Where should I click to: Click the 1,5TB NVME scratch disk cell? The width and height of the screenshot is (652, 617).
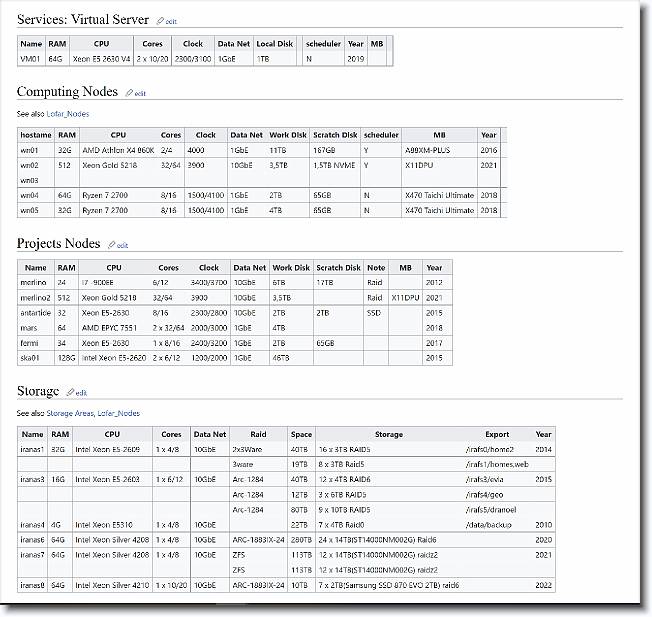pyautogui.click(x=334, y=165)
